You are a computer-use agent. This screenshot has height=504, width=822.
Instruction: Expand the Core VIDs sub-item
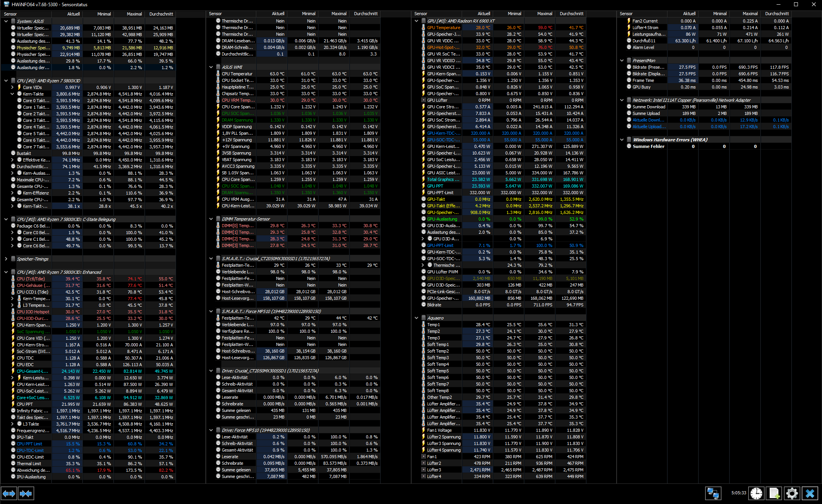[x=12, y=87]
